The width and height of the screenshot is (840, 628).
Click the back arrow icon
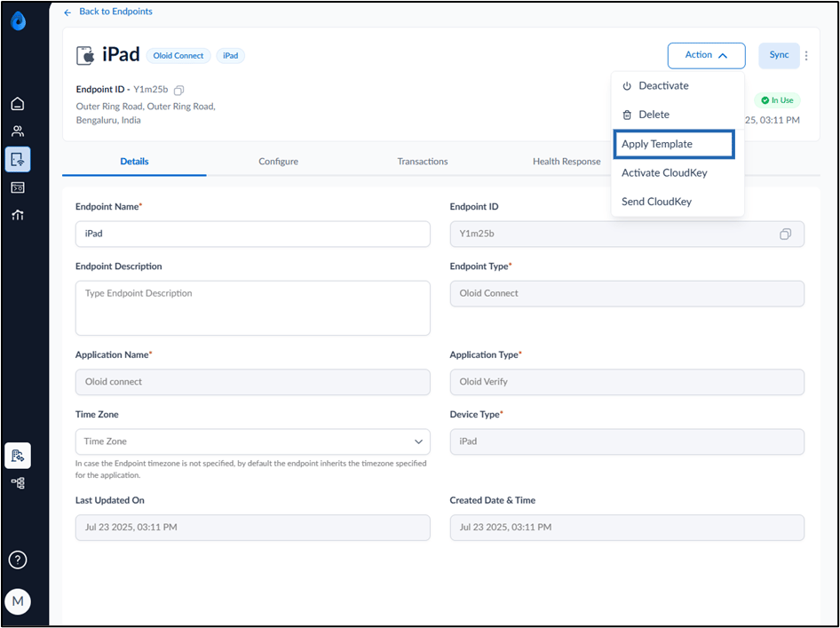point(67,12)
